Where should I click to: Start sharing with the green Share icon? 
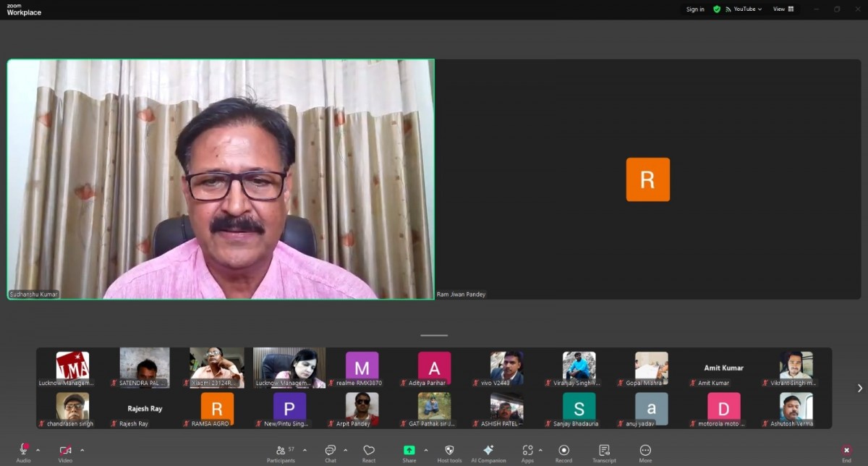click(409, 452)
